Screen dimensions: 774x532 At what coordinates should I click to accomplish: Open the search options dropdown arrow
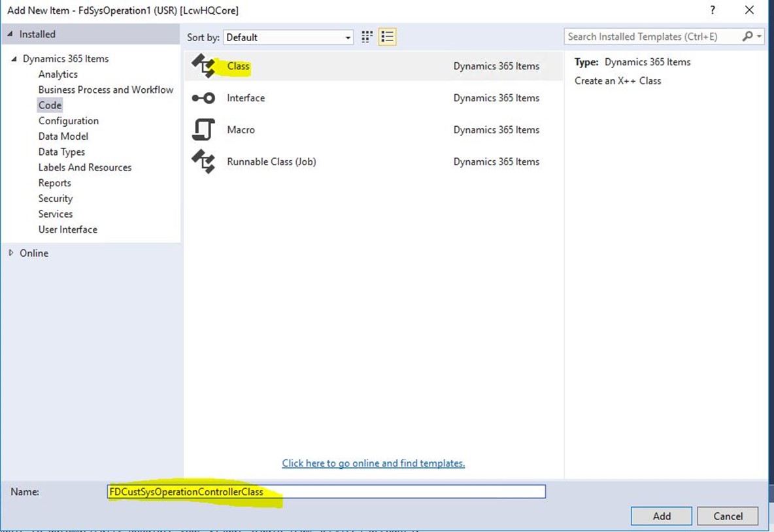[759, 37]
